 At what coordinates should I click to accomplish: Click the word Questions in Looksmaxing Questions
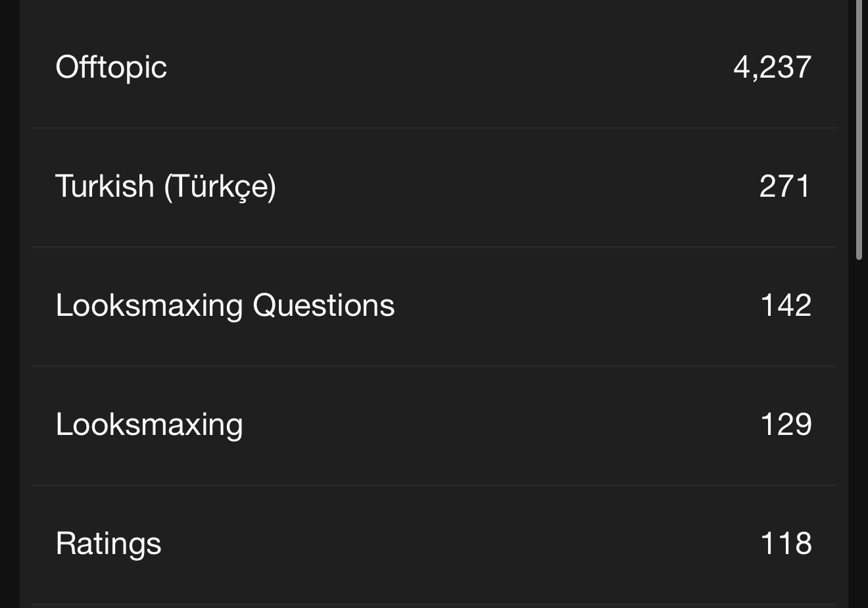pyautogui.click(x=324, y=305)
